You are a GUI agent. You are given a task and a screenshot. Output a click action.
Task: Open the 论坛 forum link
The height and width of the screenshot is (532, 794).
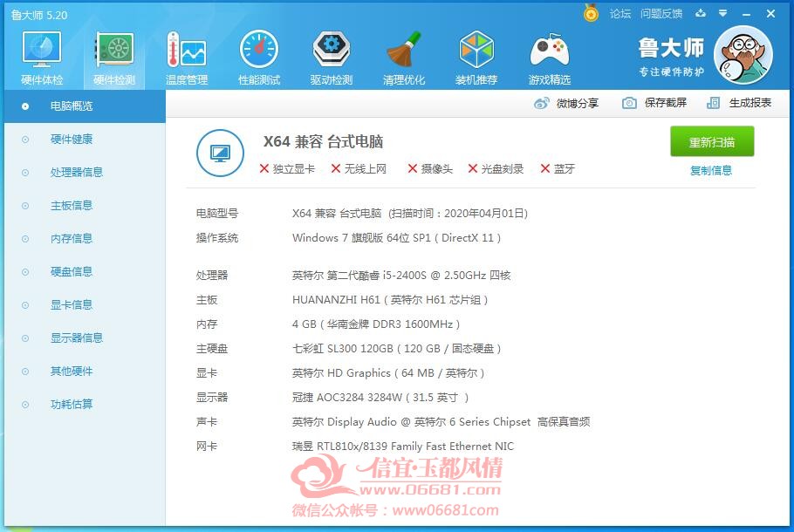(x=620, y=14)
